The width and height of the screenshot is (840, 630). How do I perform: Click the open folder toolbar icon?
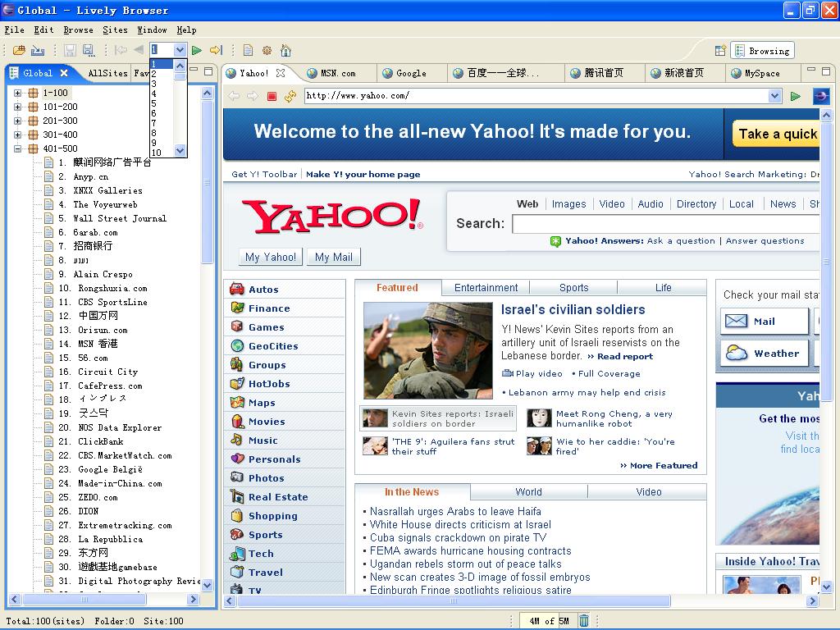[x=20, y=50]
